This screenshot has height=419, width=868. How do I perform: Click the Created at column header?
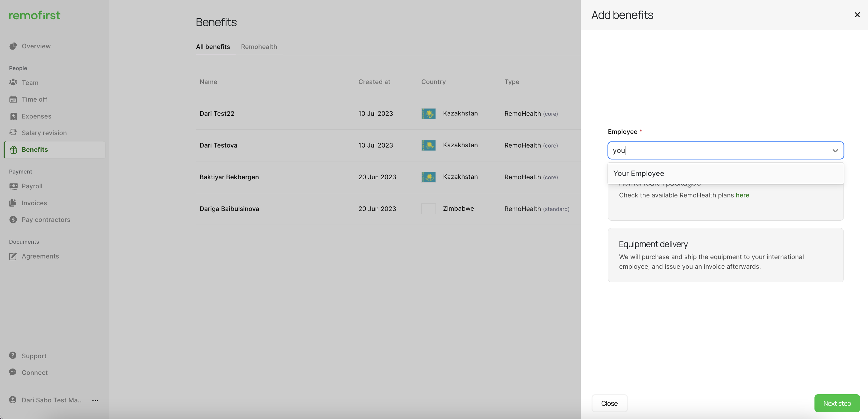(374, 82)
